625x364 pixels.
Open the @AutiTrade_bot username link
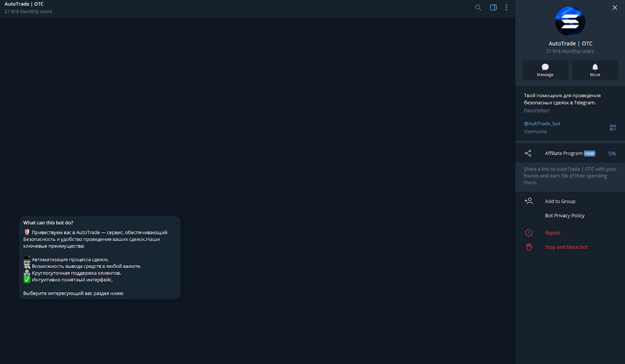pos(542,123)
